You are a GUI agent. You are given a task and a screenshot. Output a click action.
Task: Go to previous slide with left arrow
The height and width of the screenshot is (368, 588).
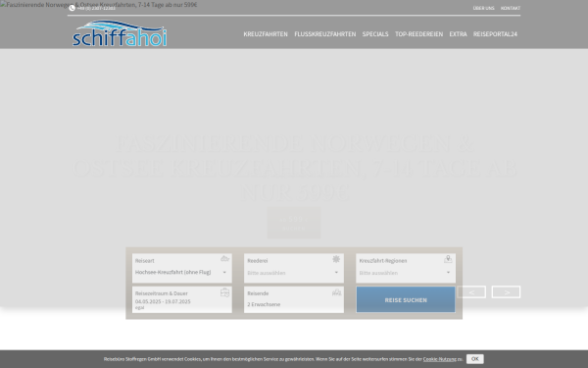(x=471, y=291)
